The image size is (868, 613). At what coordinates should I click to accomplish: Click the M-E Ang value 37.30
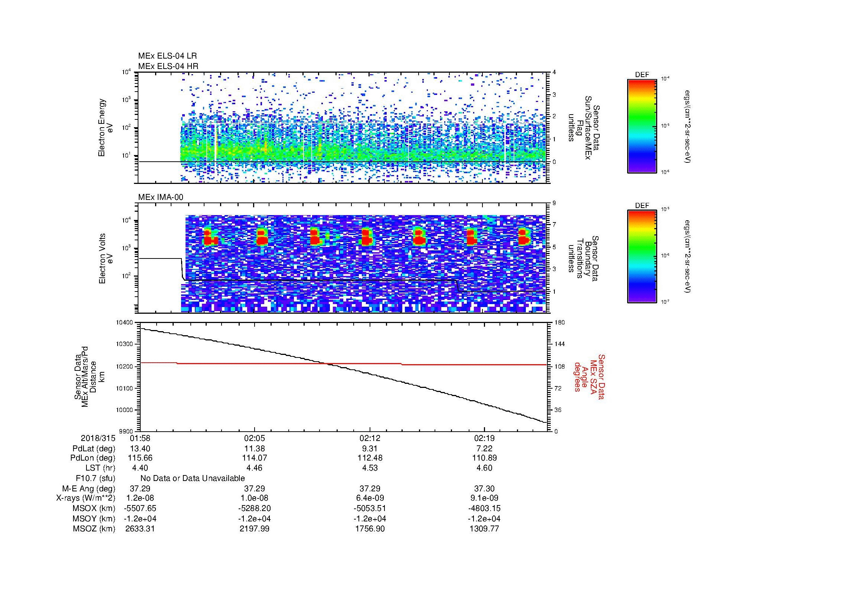[485, 489]
